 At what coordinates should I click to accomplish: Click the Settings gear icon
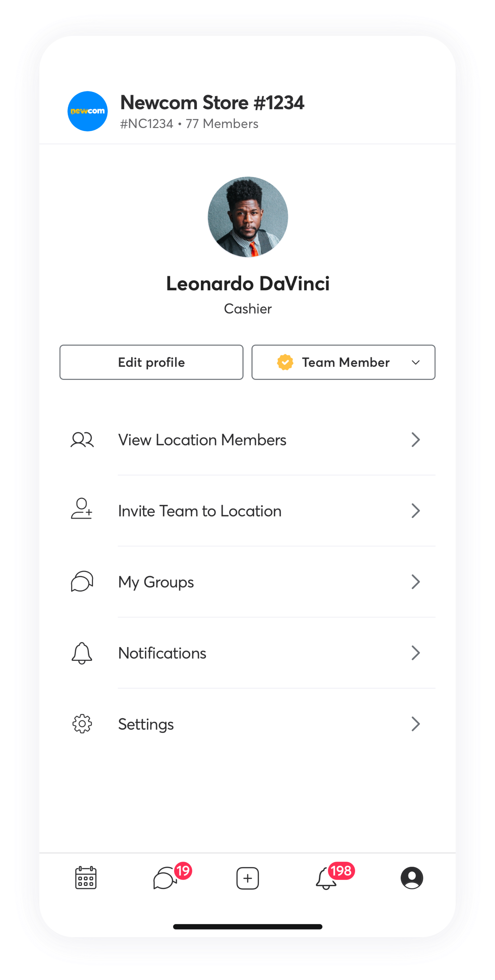[x=82, y=724]
